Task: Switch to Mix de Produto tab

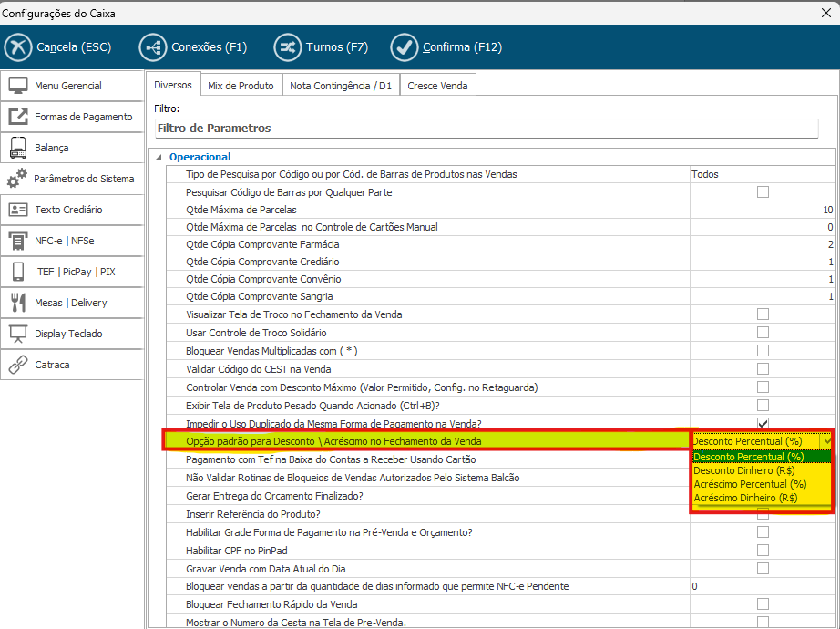Action: 241,86
